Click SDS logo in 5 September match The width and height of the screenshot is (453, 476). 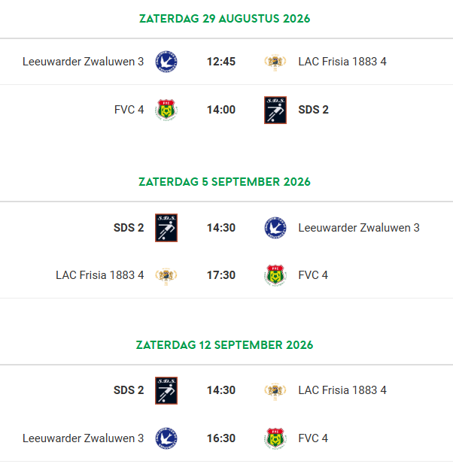pyautogui.click(x=166, y=228)
